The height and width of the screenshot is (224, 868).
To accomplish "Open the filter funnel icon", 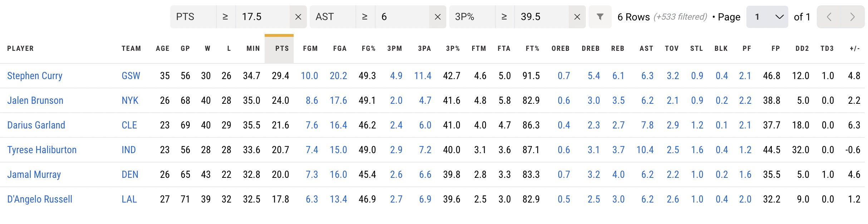I will click(600, 16).
